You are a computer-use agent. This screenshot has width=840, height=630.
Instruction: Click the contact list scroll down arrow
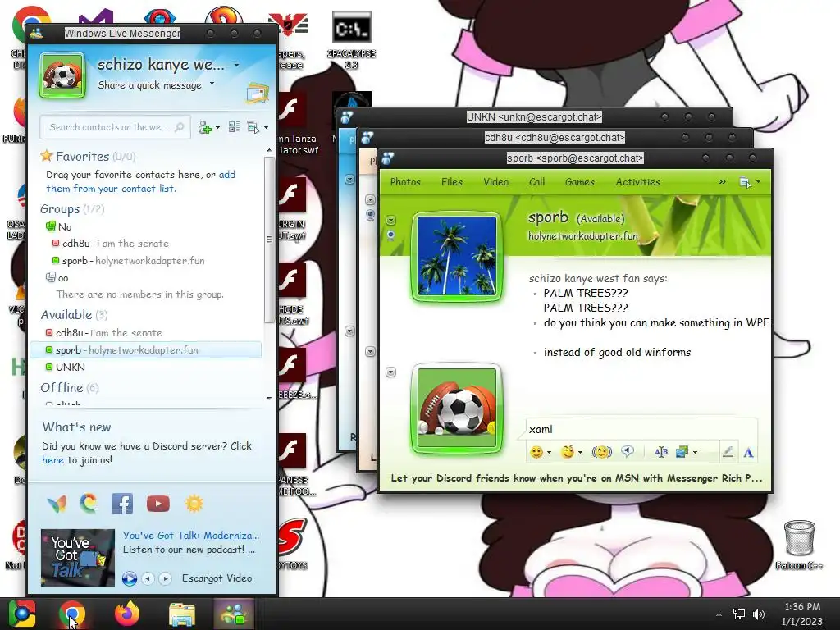(x=269, y=398)
